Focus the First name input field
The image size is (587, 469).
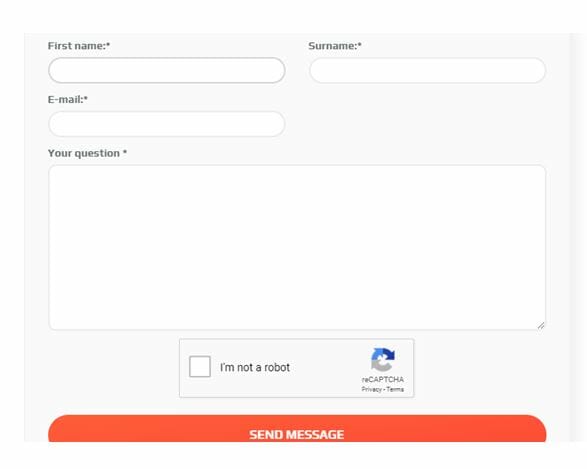pyautogui.click(x=167, y=70)
